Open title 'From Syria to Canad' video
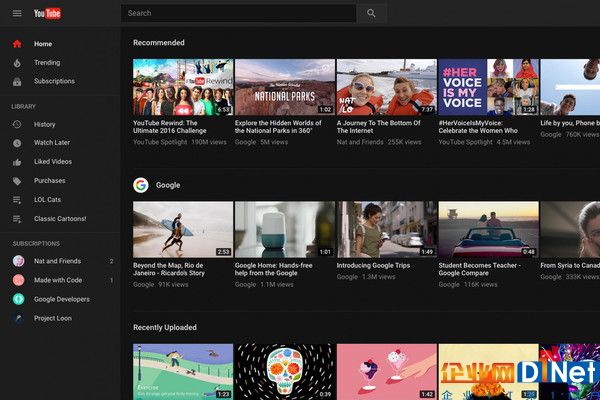 coord(570,265)
